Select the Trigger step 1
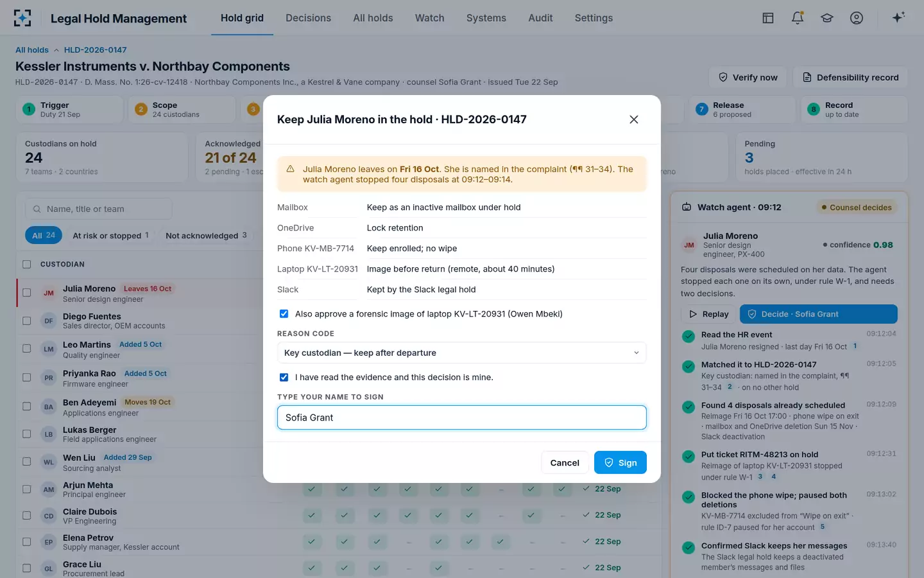924x578 pixels. coord(69,109)
